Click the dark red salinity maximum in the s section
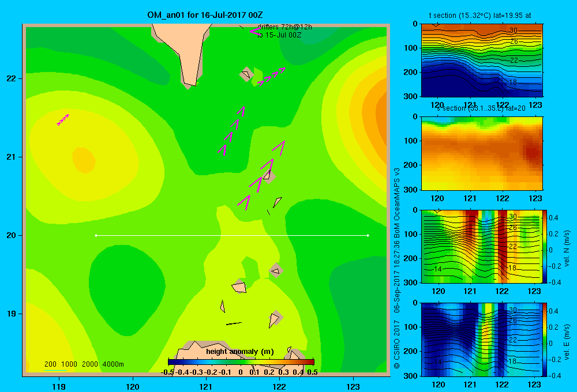 [533, 152]
